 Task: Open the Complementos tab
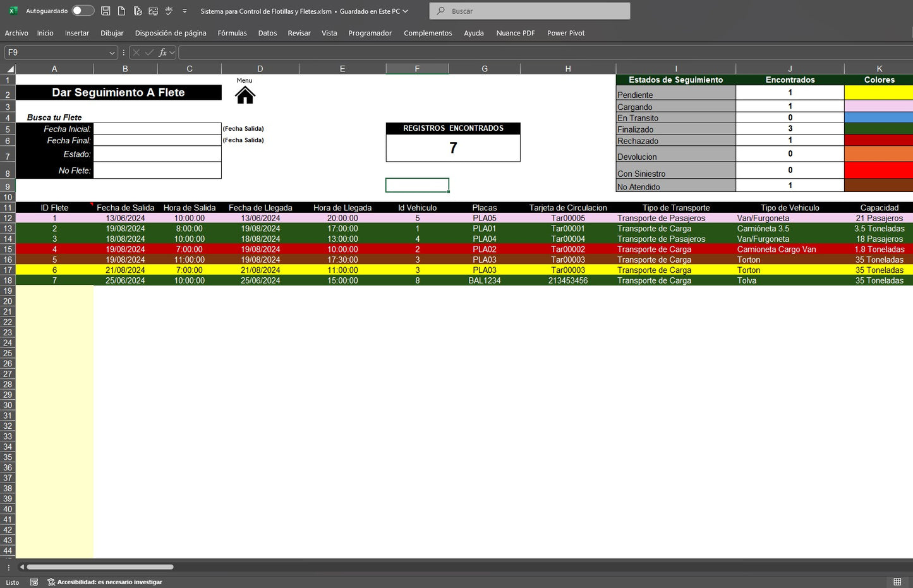point(428,33)
